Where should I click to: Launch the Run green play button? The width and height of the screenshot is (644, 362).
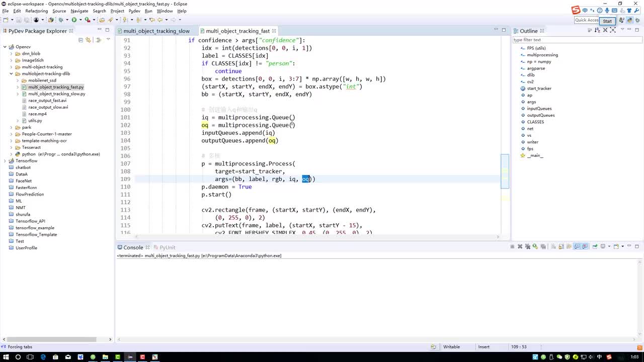[x=74, y=20]
